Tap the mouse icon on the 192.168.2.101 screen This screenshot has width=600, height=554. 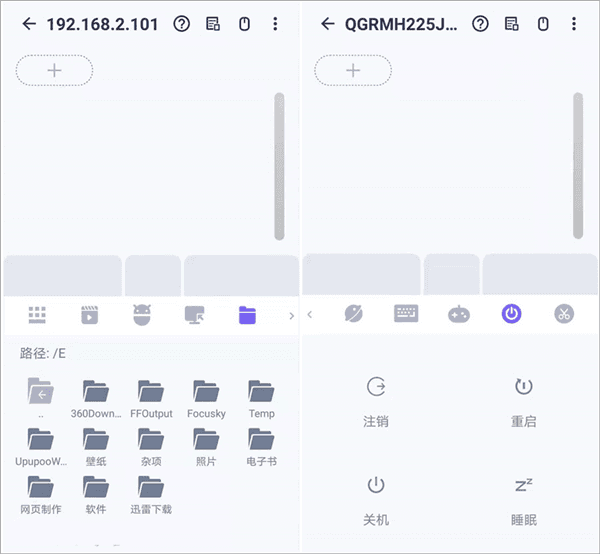pos(245,24)
